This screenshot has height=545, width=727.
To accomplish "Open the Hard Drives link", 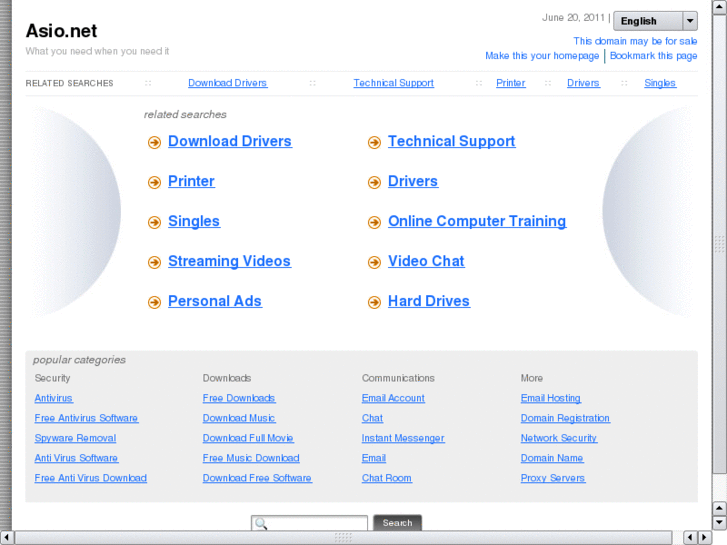I will point(429,301).
